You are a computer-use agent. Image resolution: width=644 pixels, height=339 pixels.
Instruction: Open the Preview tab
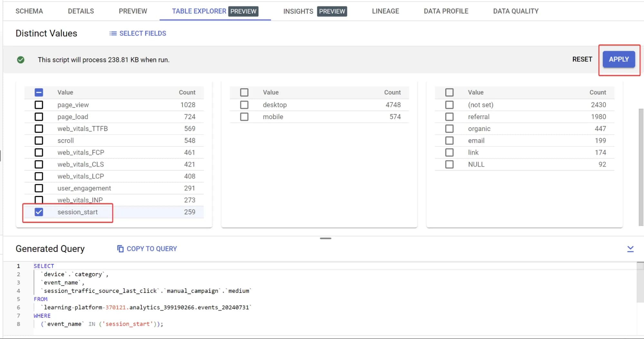tap(133, 11)
